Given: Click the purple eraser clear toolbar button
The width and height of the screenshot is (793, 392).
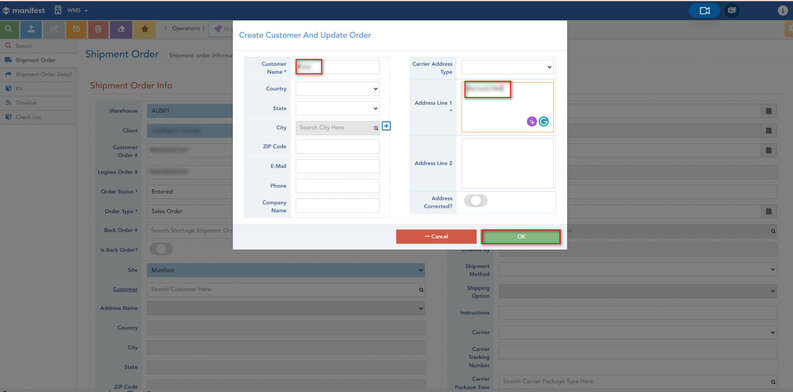Looking at the screenshot, I should (121, 29).
